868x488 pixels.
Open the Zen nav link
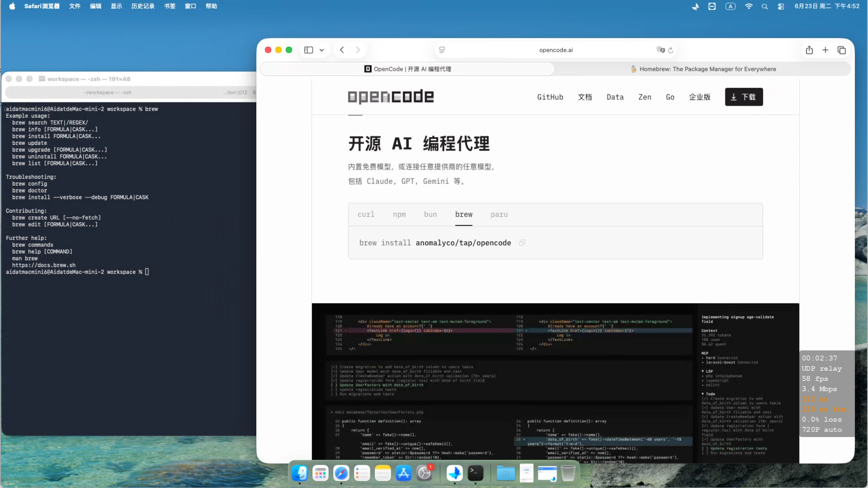pos(645,97)
